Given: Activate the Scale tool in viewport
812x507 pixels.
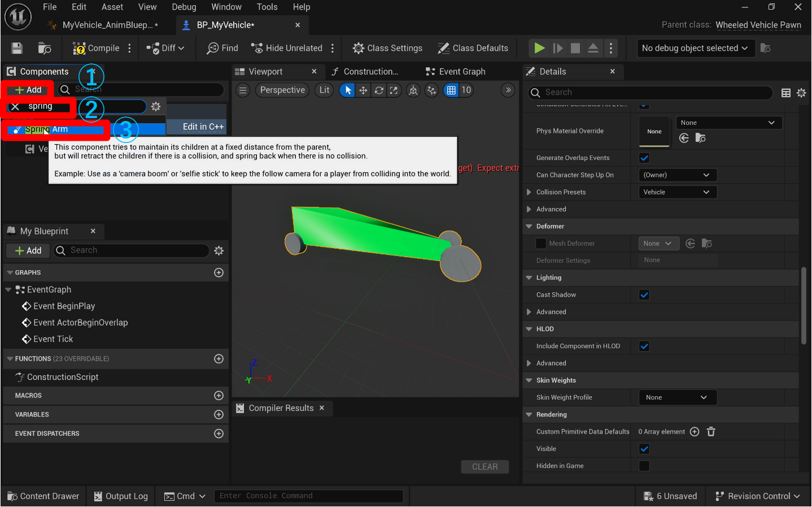Looking at the screenshot, I should pyautogui.click(x=394, y=90).
